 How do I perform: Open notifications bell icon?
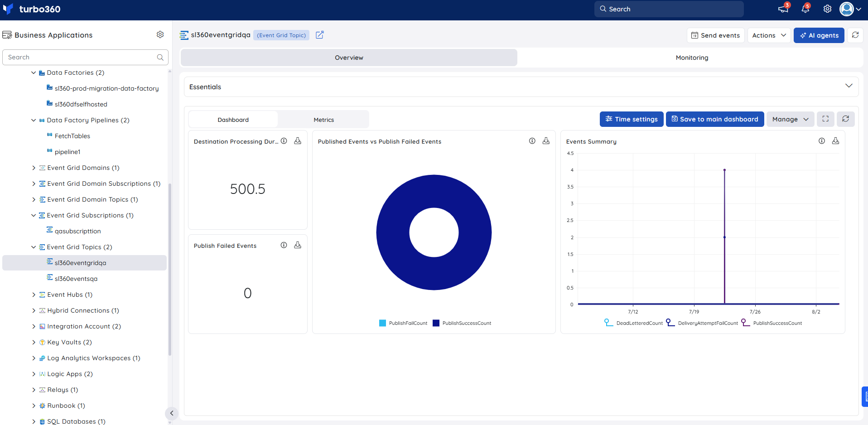805,9
